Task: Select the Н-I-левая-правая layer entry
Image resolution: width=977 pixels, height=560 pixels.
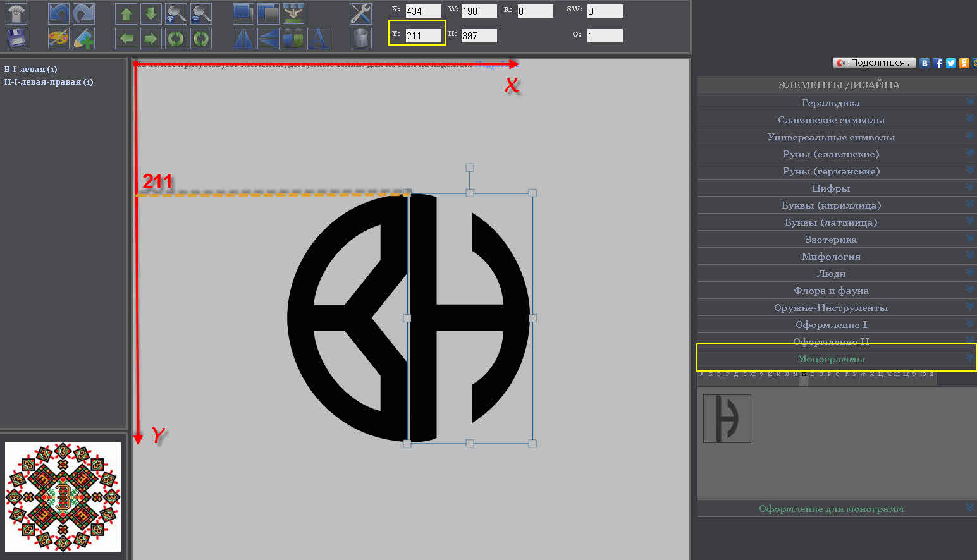Action: pyautogui.click(x=49, y=82)
